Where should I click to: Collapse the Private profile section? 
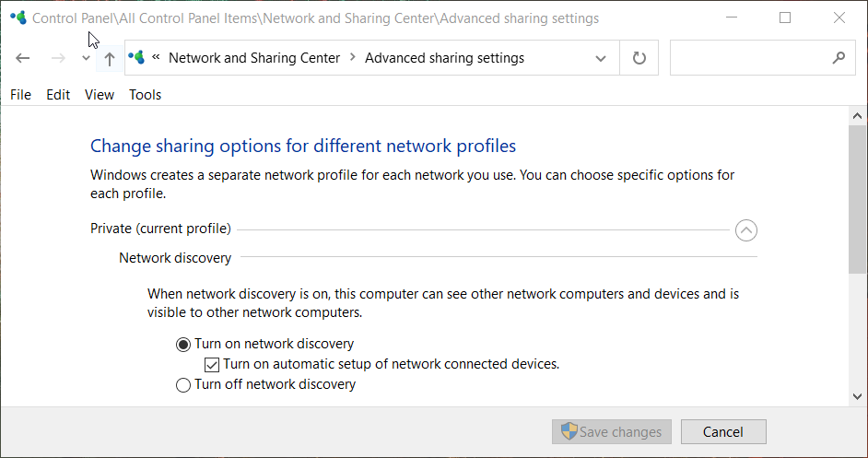[x=746, y=229]
